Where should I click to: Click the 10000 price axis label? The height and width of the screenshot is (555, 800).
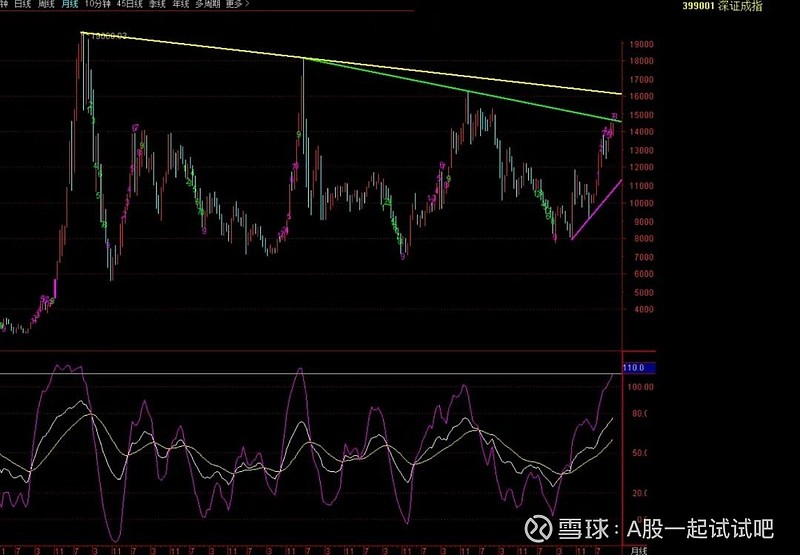click(641, 203)
